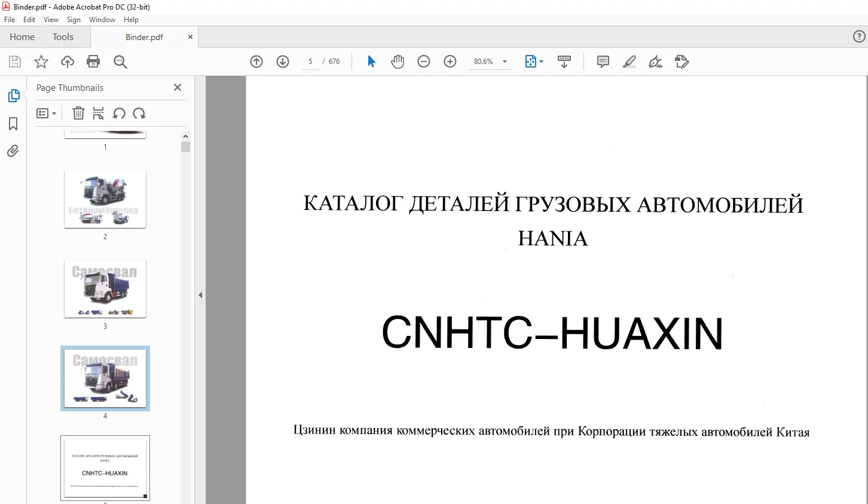Image resolution: width=868 pixels, height=504 pixels.
Task: Open the Edit menu
Action: [29, 20]
